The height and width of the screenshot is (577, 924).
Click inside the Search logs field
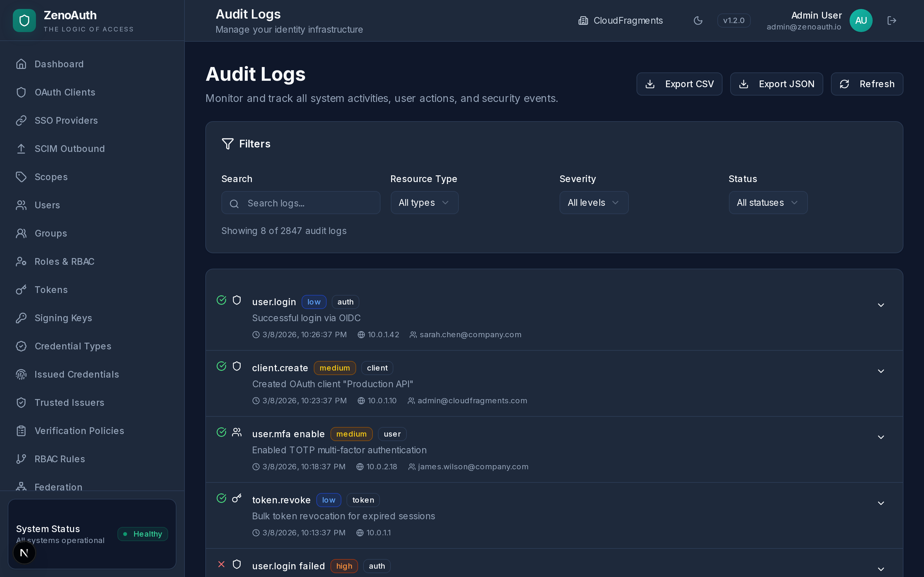pyautogui.click(x=301, y=203)
